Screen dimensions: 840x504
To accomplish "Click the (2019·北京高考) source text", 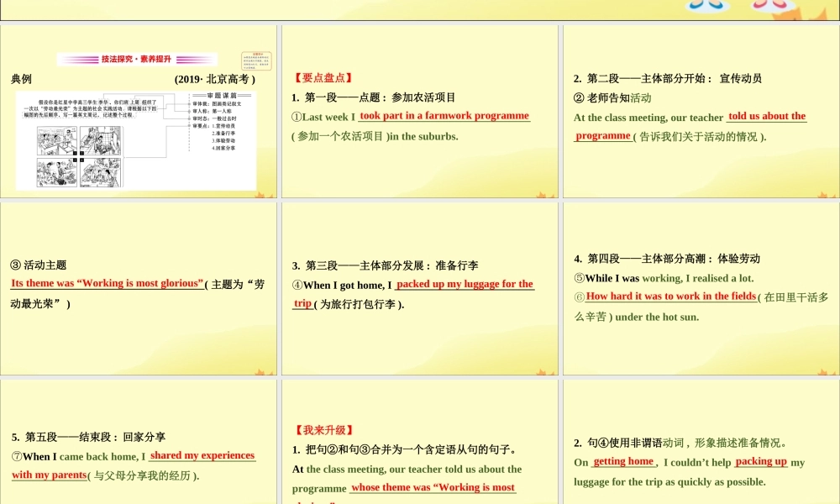I will tap(215, 79).
